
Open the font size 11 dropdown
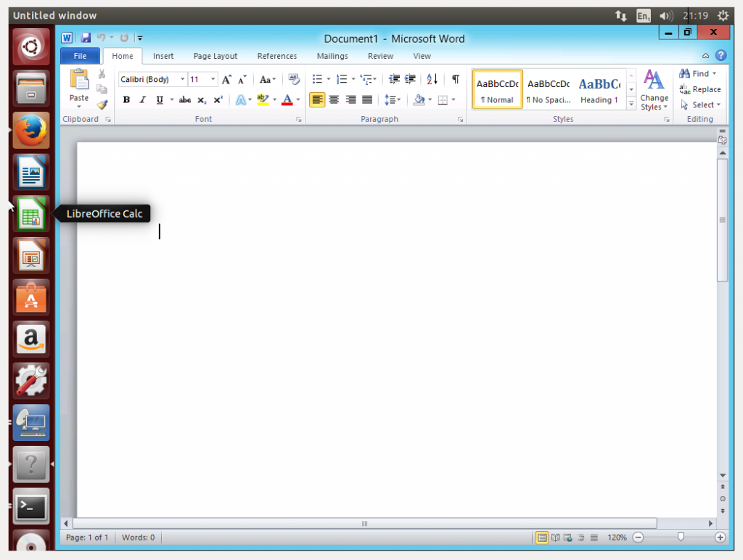click(x=213, y=79)
